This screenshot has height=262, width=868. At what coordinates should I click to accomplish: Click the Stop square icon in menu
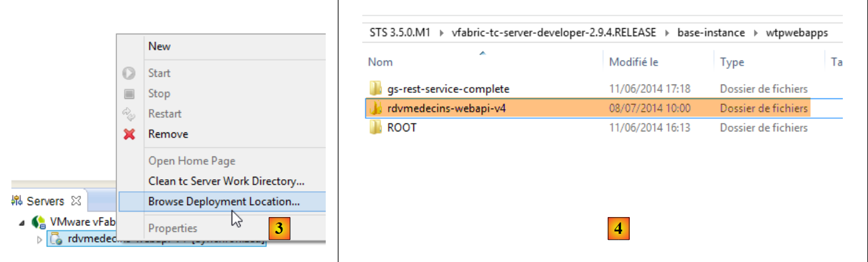[129, 94]
